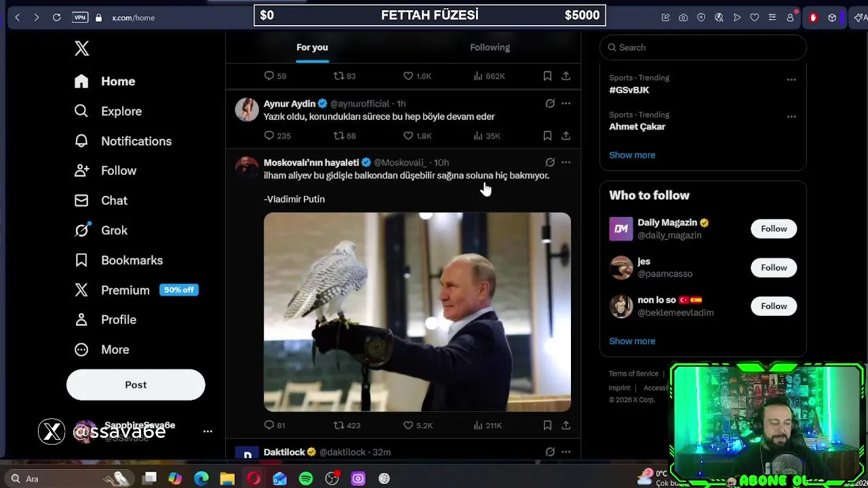This screenshot has height=488, width=868.
Task: Open Aynur Aydin's profile avatar
Action: [247, 109]
